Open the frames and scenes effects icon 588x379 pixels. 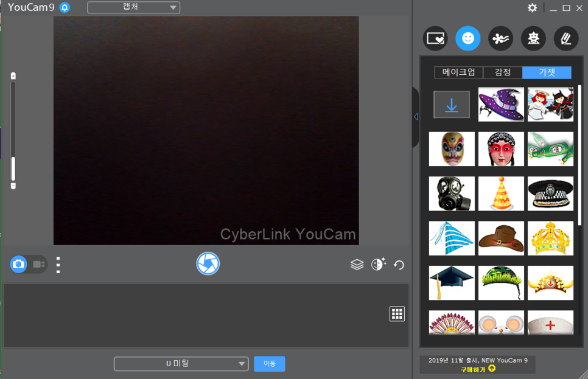[435, 38]
